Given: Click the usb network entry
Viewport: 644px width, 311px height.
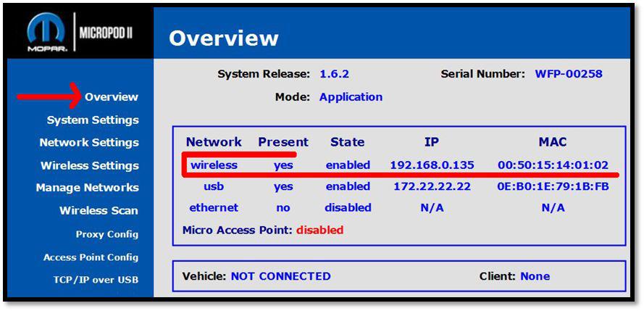Looking at the screenshot, I should pos(214,187).
